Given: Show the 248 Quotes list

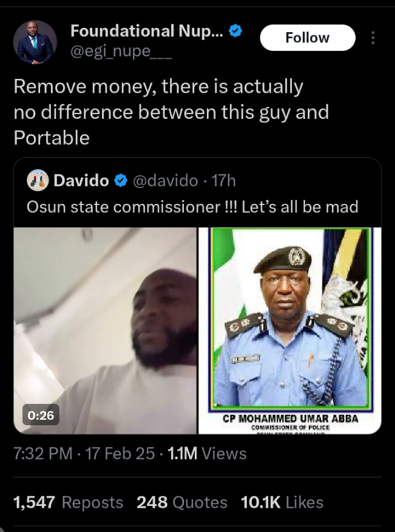Looking at the screenshot, I should (182, 502).
